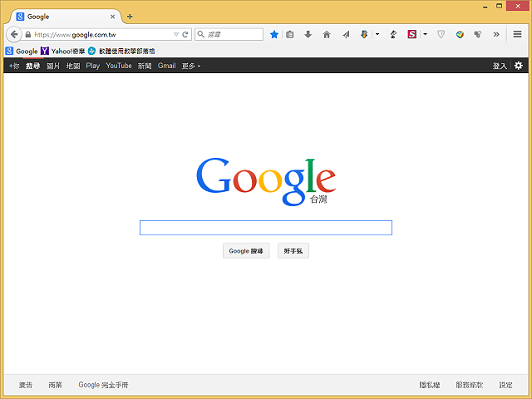The image size is (532, 399).
Task: Go to the home page icon
Action: [327, 34]
